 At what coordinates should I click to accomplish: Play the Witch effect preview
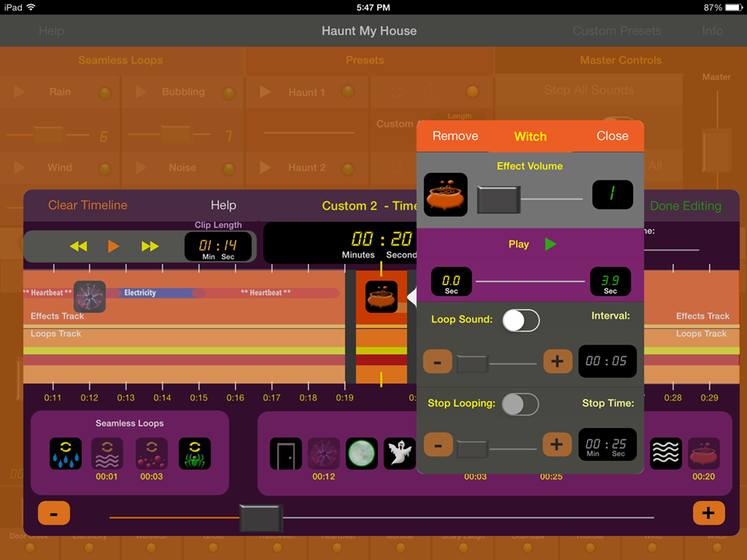[550, 244]
